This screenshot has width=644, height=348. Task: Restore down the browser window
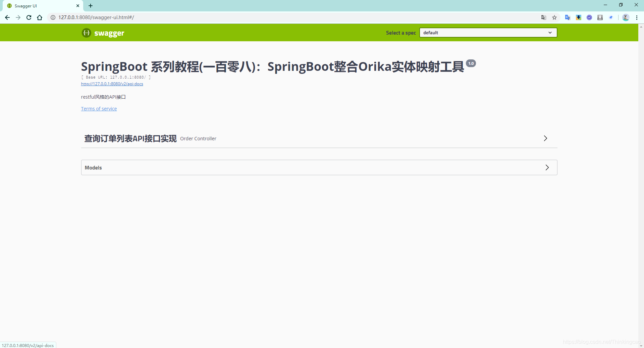click(621, 5)
